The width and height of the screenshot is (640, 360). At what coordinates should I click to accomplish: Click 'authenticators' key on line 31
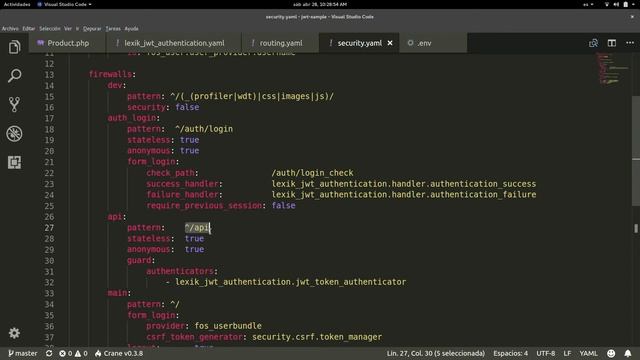[x=180, y=271]
